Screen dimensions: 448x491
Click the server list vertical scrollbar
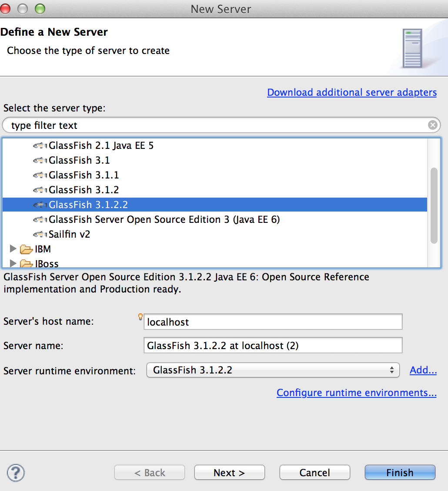pos(434,205)
